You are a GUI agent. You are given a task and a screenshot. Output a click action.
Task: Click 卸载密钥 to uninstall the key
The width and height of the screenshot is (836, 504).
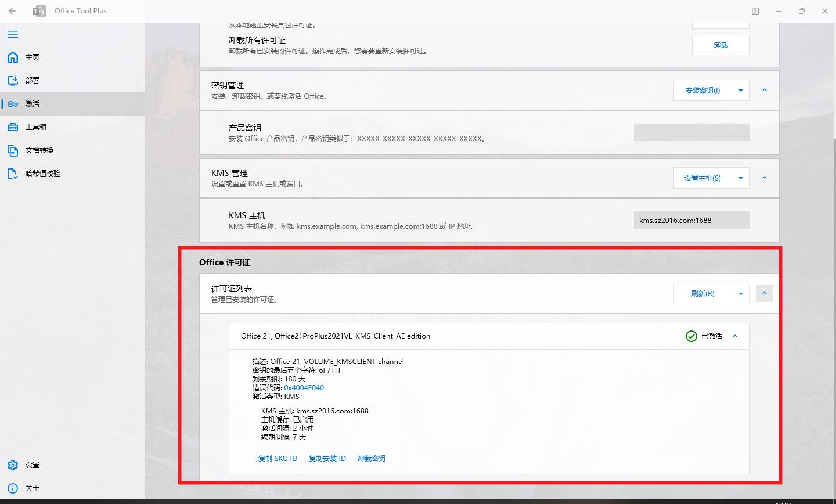(371, 458)
